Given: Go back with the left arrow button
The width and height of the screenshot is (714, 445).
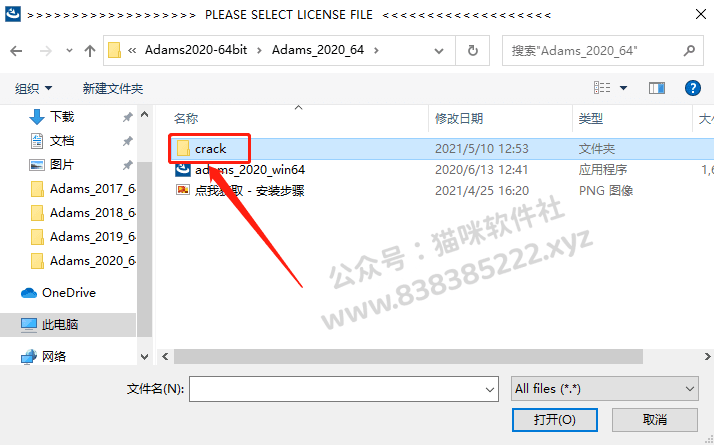Looking at the screenshot, I should point(16,51).
